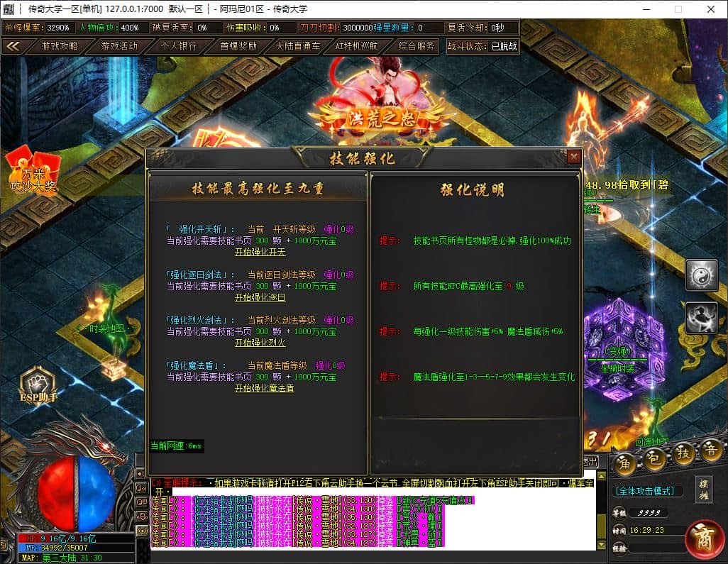The height and width of the screenshot is (564, 728).
Task: Click the 强化说明 panel heading
Action: pyautogui.click(x=473, y=190)
